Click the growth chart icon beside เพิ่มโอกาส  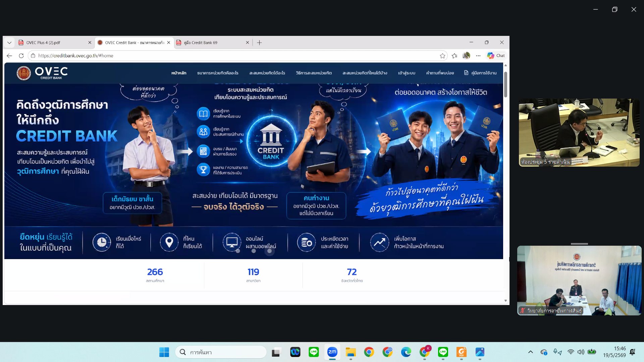pyautogui.click(x=379, y=242)
